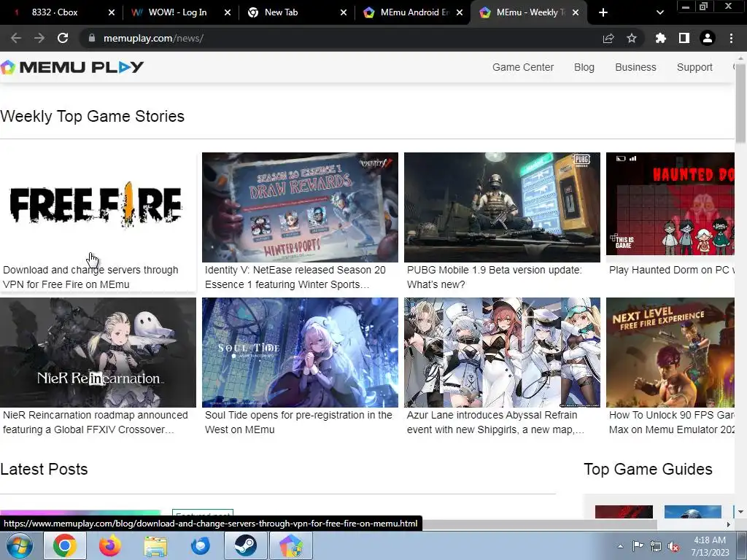Viewport: 747px width, 560px height.
Task: Open Game Center menu item
Action: click(x=522, y=67)
